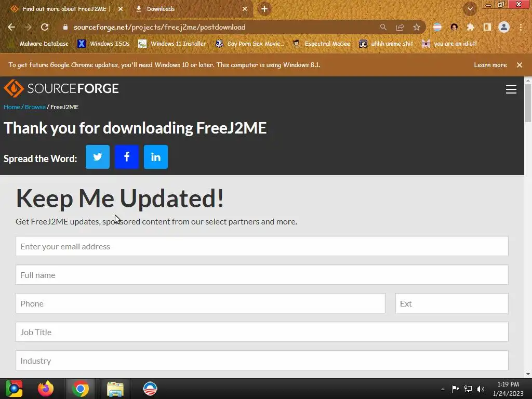Open Windows ISOs bookmark
This screenshot has height=399, width=532.
point(103,44)
